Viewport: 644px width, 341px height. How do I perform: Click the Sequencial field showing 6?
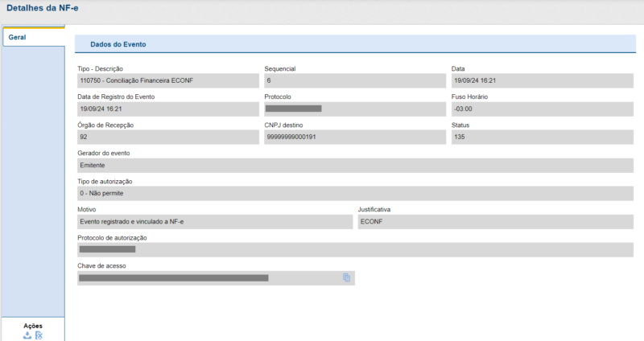click(x=355, y=80)
